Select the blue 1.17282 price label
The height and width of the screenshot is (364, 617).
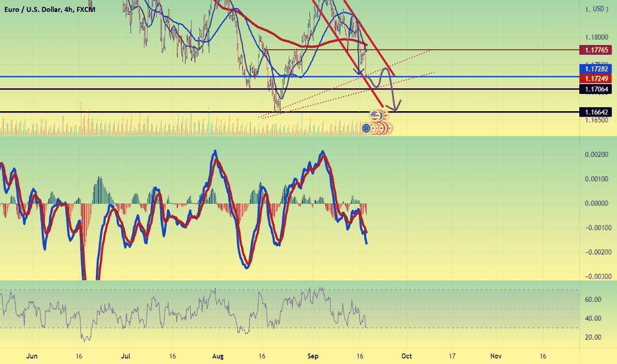(x=596, y=69)
